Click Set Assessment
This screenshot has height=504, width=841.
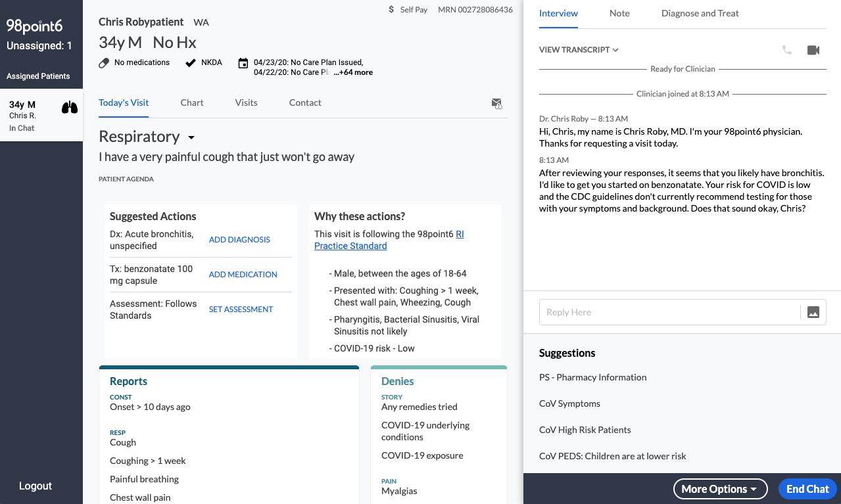pyautogui.click(x=241, y=309)
